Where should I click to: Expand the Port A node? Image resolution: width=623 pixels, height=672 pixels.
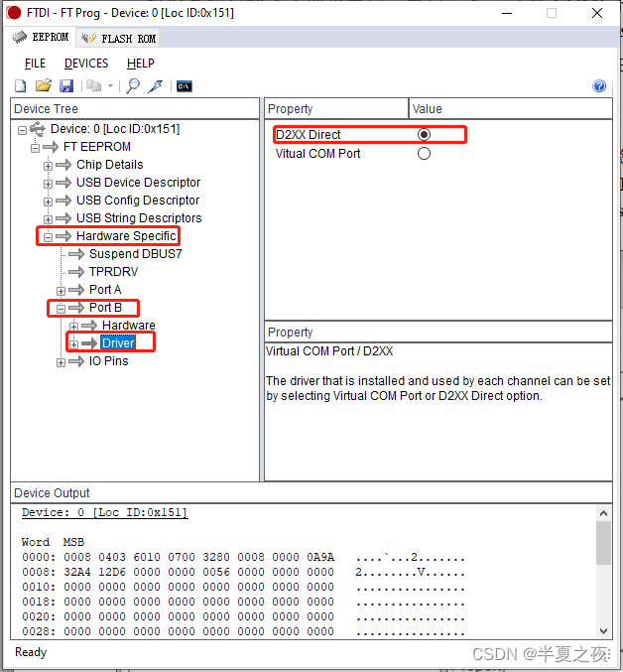[x=61, y=291]
